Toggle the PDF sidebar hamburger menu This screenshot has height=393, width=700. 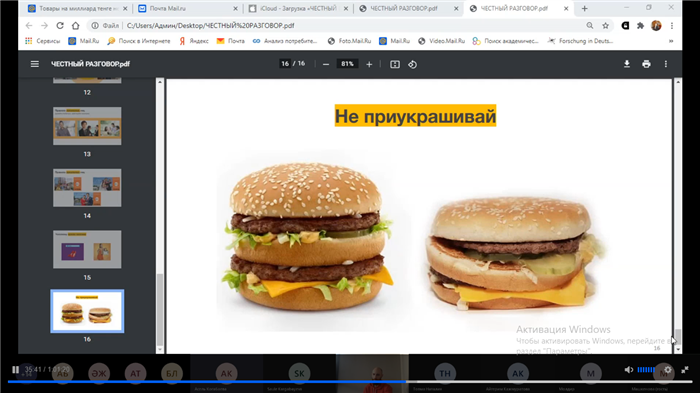(34, 64)
